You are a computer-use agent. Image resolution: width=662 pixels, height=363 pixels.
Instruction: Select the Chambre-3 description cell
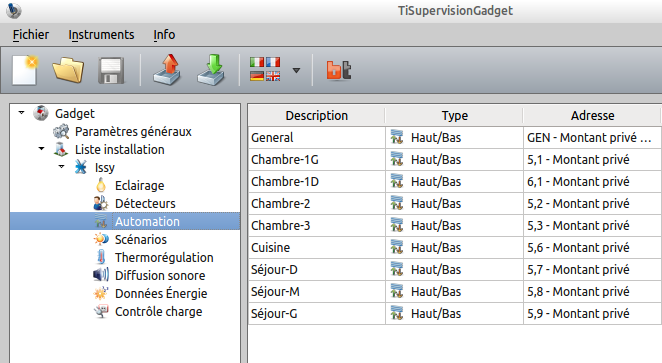tap(317, 226)
